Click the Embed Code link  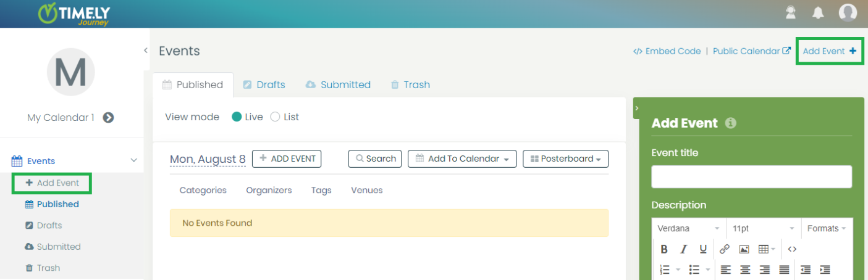click(667, 51)
